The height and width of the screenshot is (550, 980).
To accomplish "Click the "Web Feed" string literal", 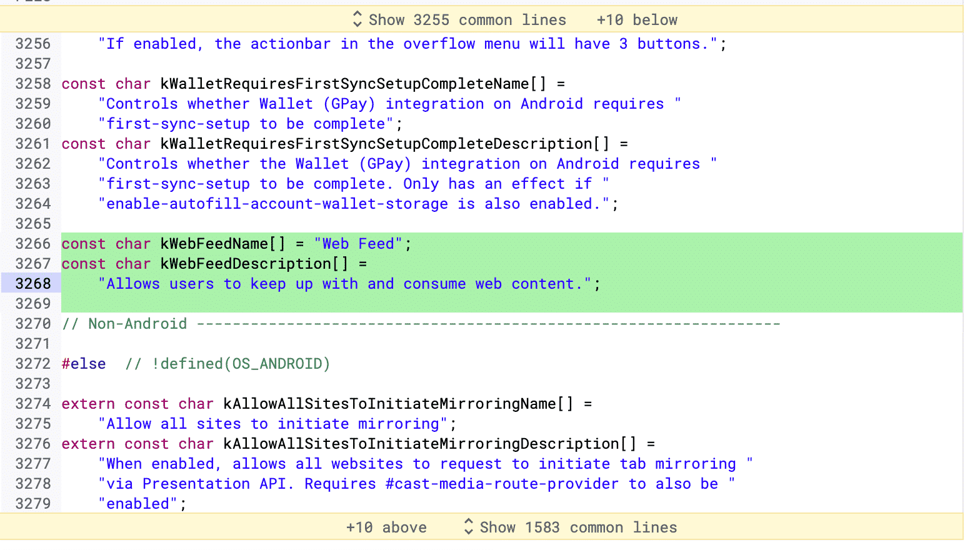I will 358,244.
